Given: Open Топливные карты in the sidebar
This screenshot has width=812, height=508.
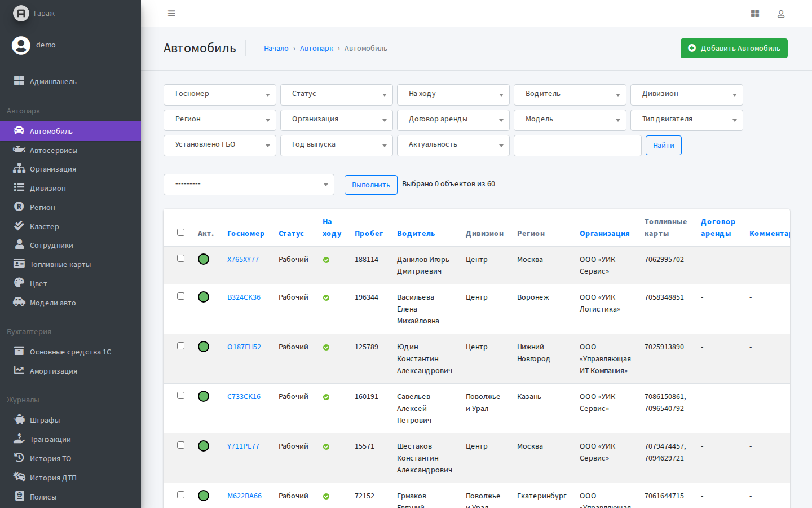Looking at the screenshot, I should (x=70, y=264).
